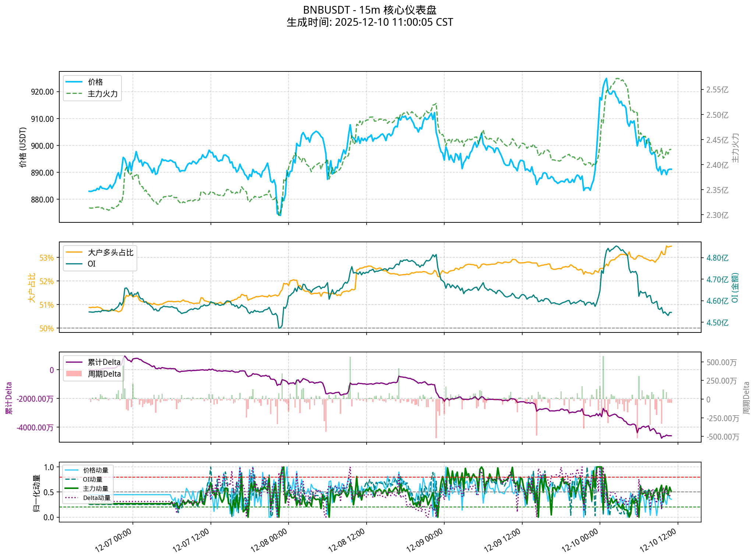Click the 12-08 00:00 x-axis label
This screenshot has width=756, height=560.
pyautogui.click(x=269, y=540)
